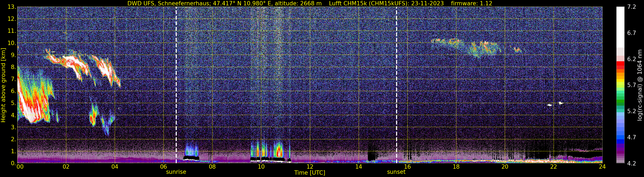Viewport: 644px width, 177px height.
Task: Select the white dashed sunrise marker line
Action: point(176,85)
